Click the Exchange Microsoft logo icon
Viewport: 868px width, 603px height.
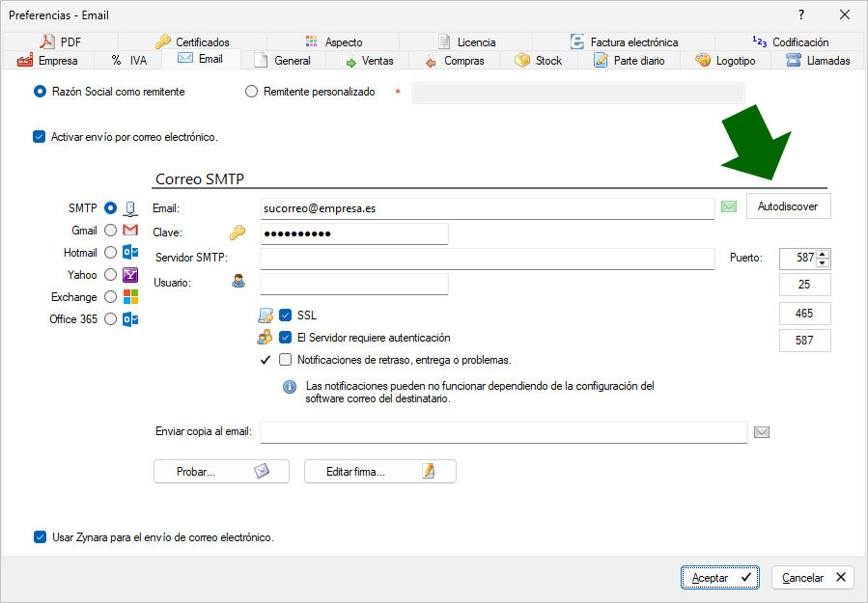click(x=130, y=297)
